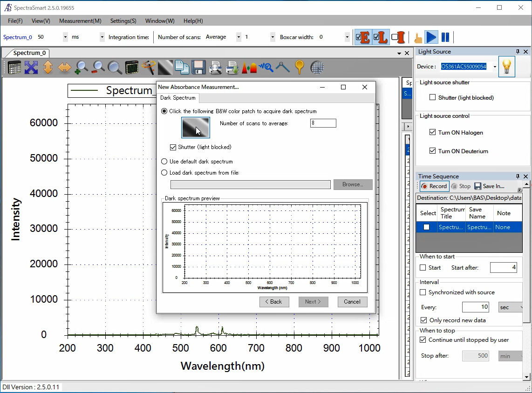This screenshot has width=532, height=393.
Task: Click the data table grid icon
Action: 14,68
